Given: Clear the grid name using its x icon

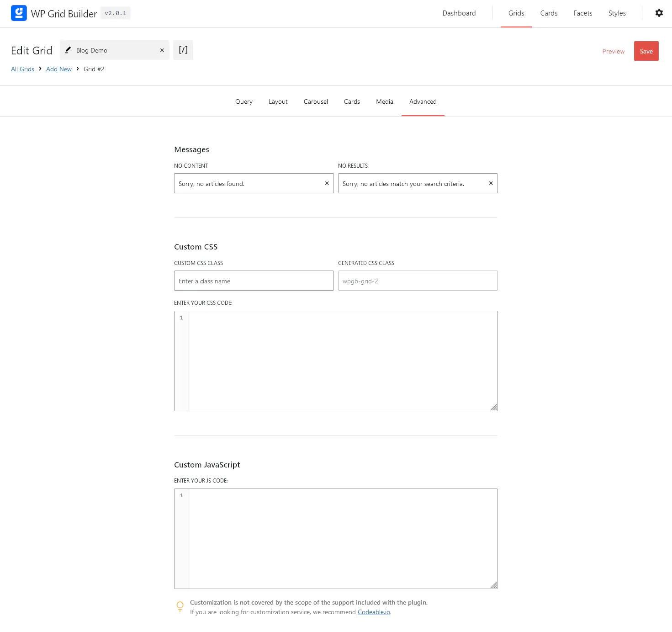Looking at the screenshot, I should tap(162, 50).
